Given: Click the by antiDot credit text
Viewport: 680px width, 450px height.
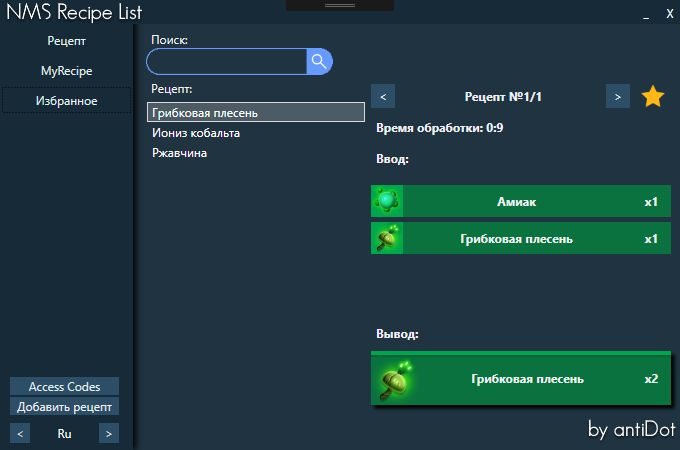Looking at the screenshot, I should pos(631,430).
